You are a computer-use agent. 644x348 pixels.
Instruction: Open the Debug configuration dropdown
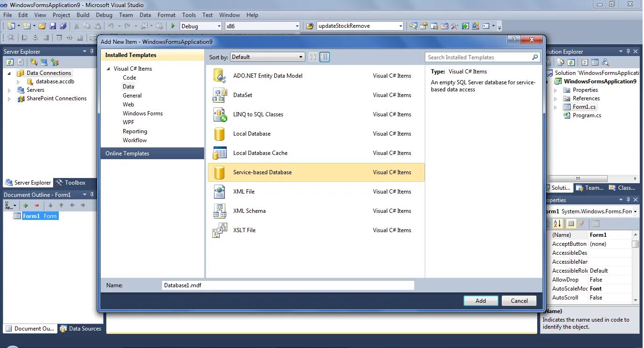(x=219, y=26)
